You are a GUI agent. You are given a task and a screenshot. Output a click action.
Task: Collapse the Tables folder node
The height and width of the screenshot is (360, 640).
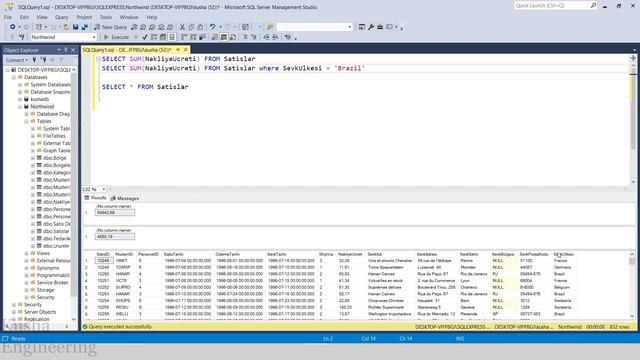click(27, 121)
